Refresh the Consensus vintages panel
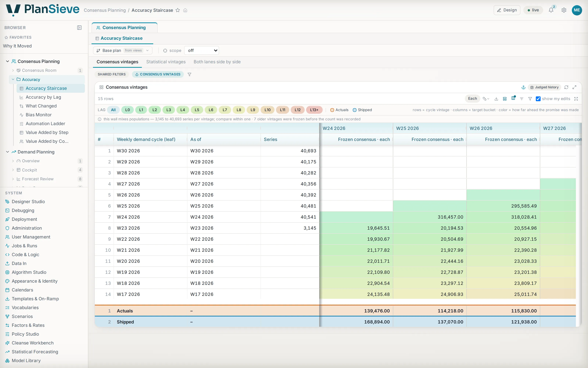This screenshot has width=588, height=368. click(x=566, y=87)
